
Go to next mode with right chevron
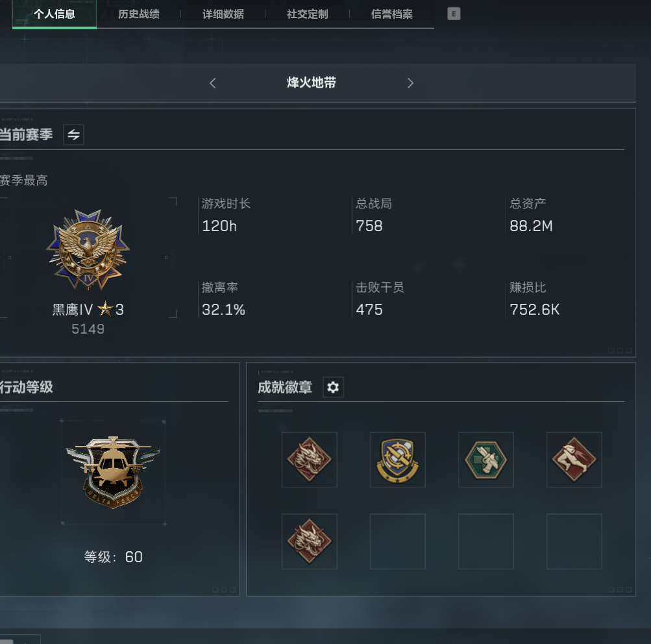410,83
